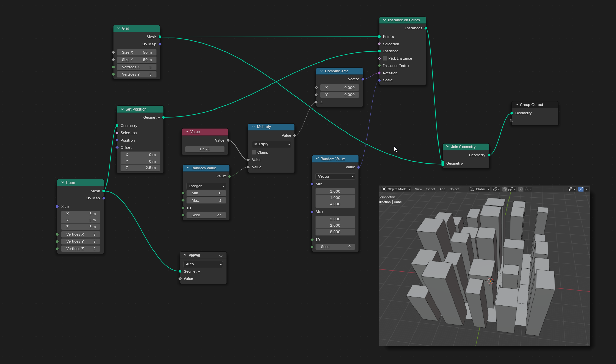Click the Value node 1.571 field

(x=205, y=149)
